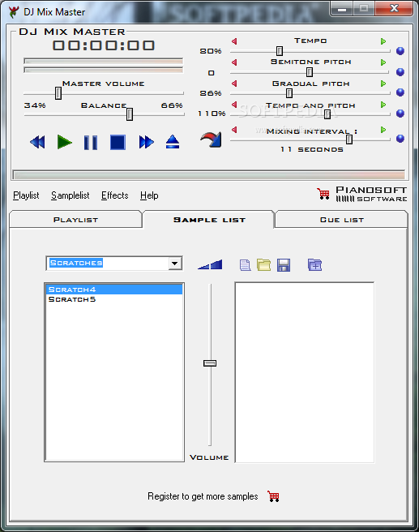Click the Gradual pitch slider handle
Screen dimensions: 419x532
pyautogui.click(x=289, y=93)
